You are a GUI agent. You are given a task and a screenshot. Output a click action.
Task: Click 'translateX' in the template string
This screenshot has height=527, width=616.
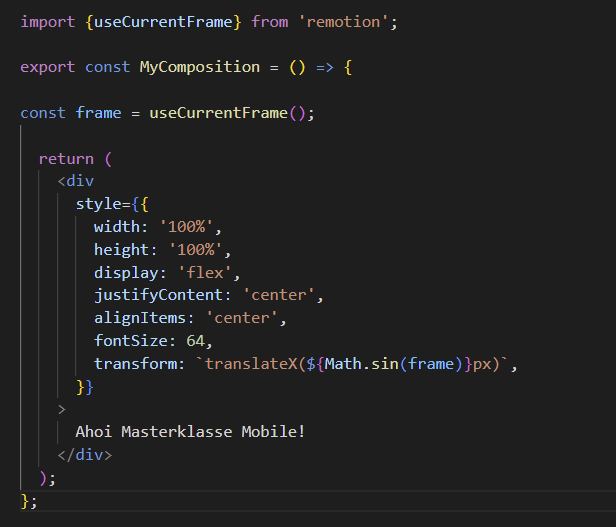pyautogui.click(x=251, y=364)
